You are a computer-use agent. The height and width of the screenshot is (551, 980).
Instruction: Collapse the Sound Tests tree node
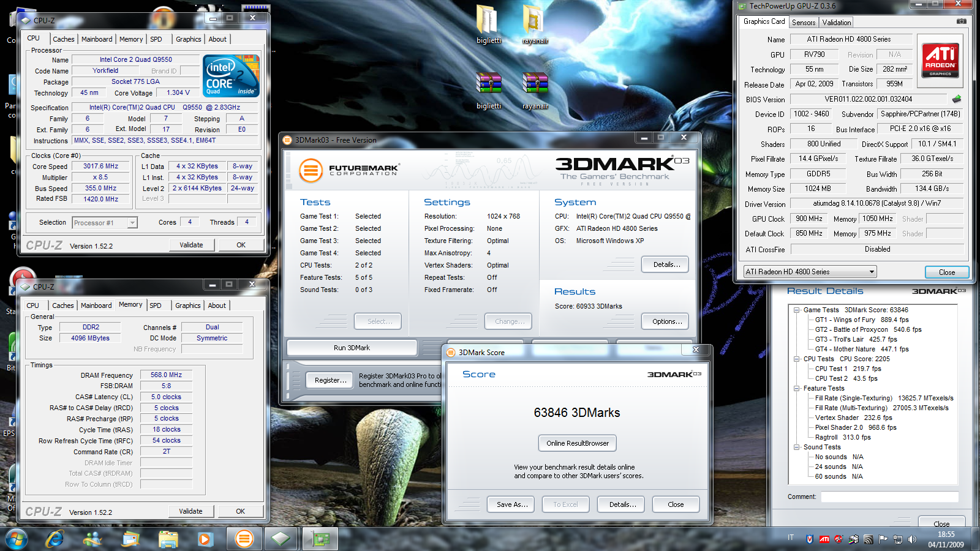796,447
